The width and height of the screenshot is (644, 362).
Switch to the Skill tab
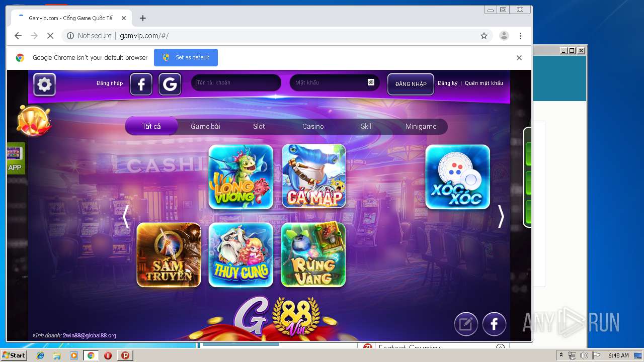point(367,126)
